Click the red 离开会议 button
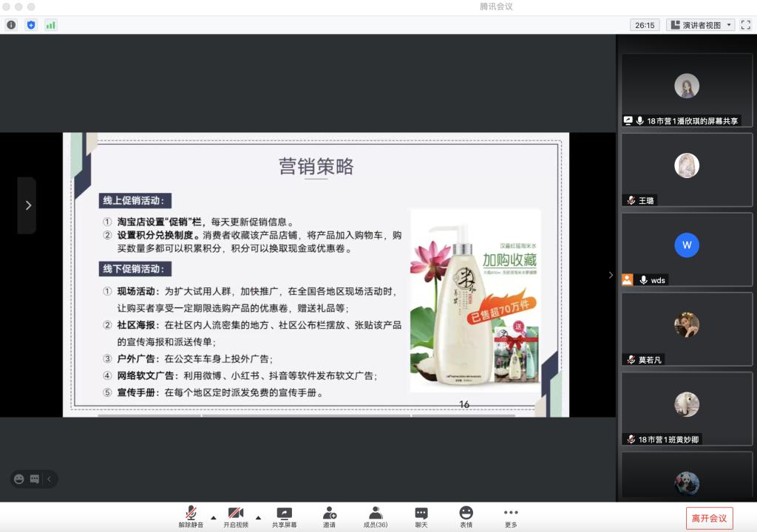Image resolution: width=757 pixels, height=532 pixels. pyautogui.click(x=709, y=518)
